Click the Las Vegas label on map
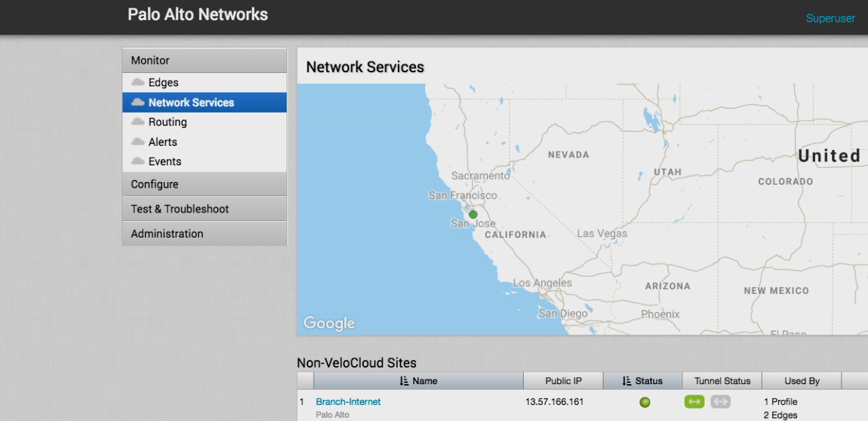Viewport: 868px width, 421px height. pos(602,233)
